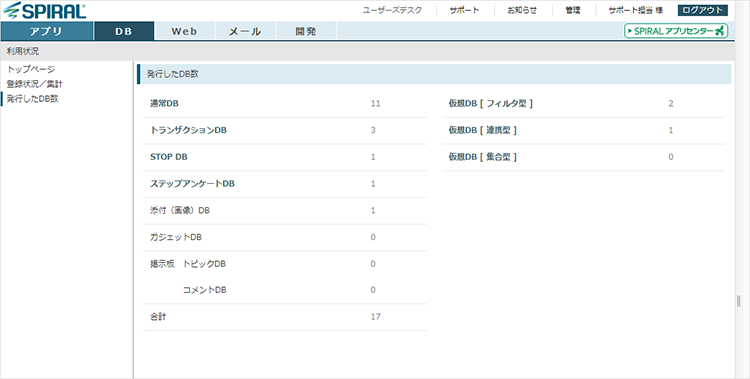Viewport: 750px width, 379px height.
Task: Click サポート担当 様 user name
Action: (636, 10)
